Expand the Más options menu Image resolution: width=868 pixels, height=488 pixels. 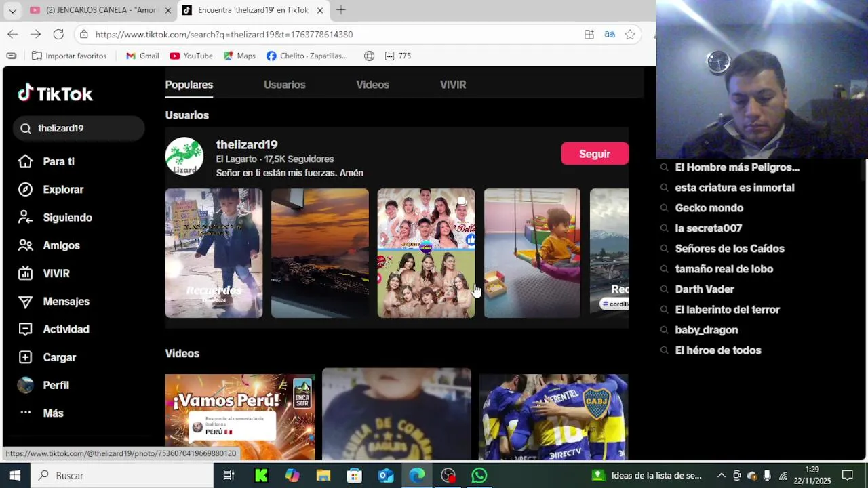tap(41, 413)
